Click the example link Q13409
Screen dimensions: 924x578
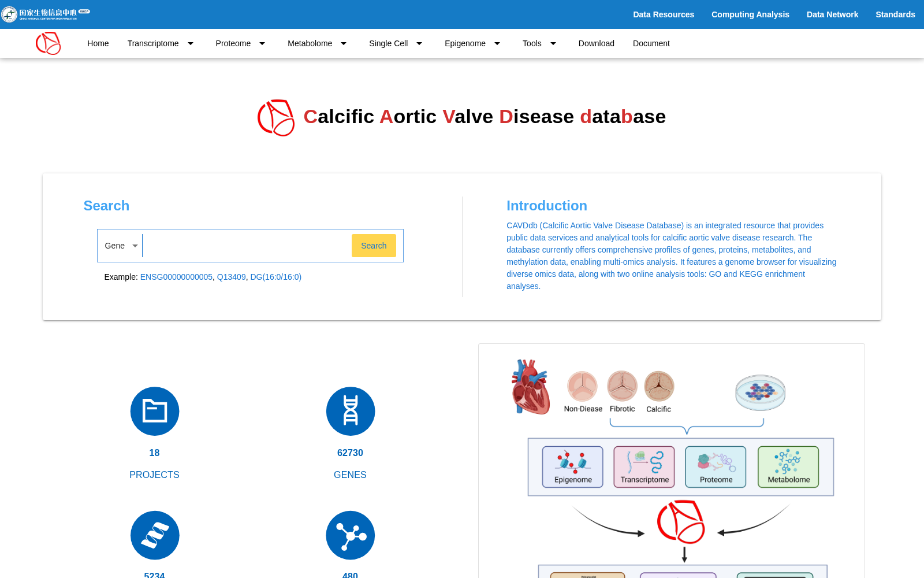[x=232, y=277]
